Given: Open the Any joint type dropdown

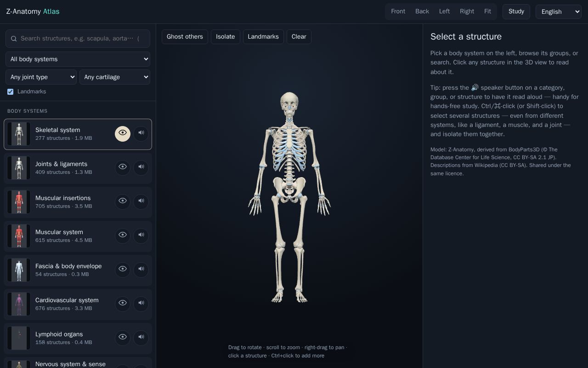Looking at the screenshot, I should (x=41, y=77).
